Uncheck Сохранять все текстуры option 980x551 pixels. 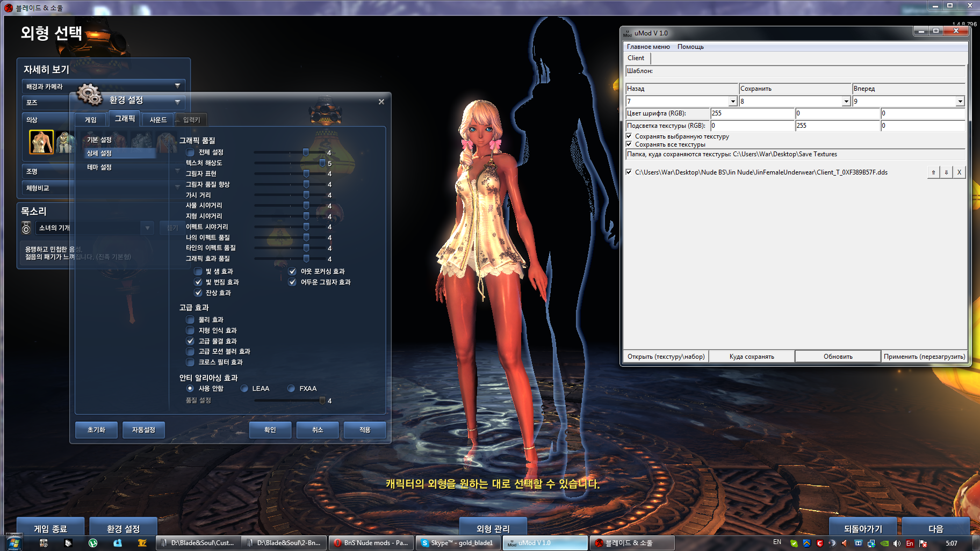[x=629, y=144]
